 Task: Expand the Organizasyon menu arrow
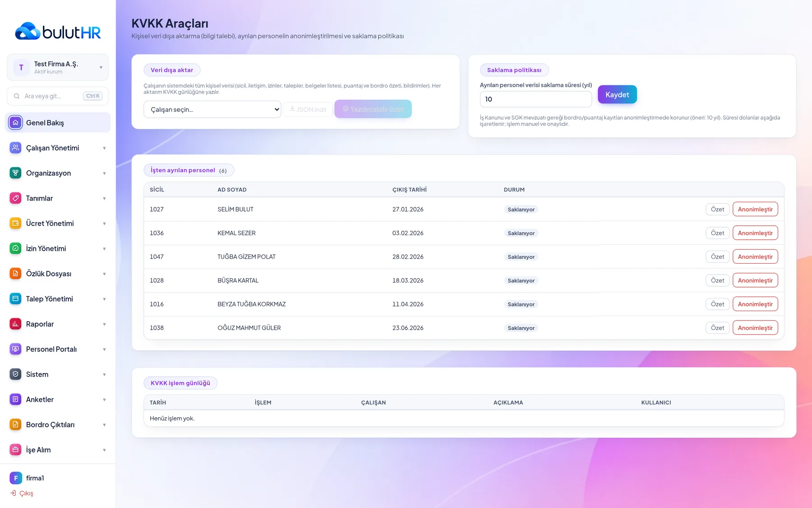[x=104, y=173]
